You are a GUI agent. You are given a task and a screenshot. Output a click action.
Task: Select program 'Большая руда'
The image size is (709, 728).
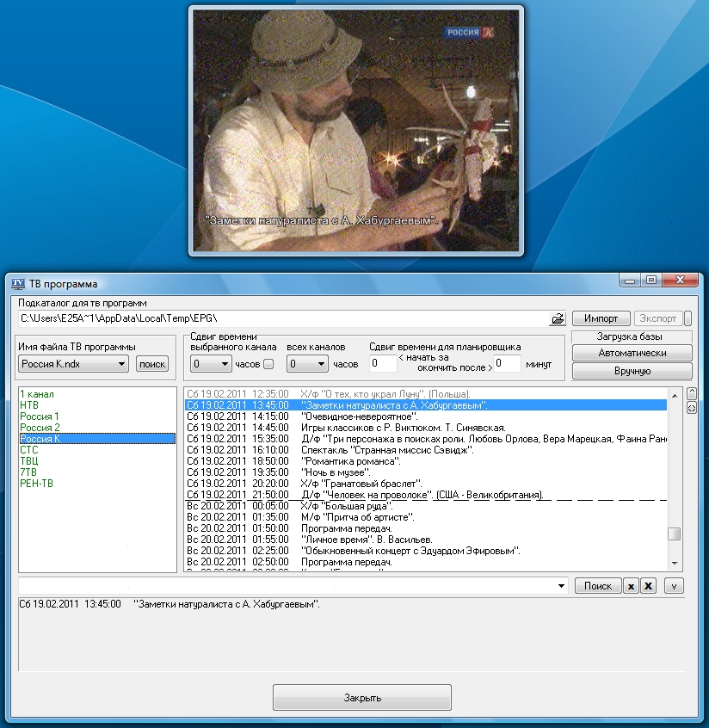[426, 506]
